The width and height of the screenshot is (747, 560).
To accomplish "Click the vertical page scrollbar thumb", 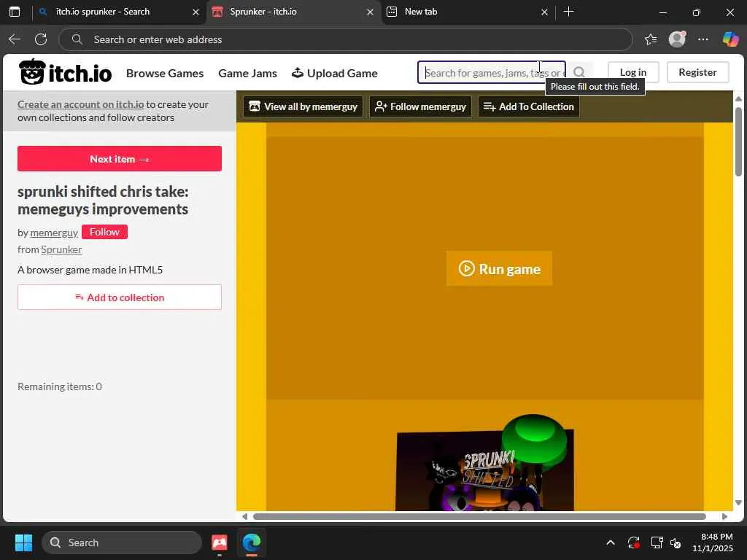I will point(738,141).
